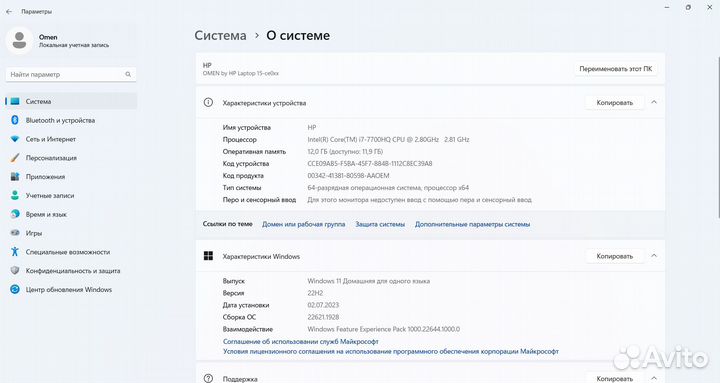
Task: Click the Центр обновления Windows update icon
Action: point(15,289)
